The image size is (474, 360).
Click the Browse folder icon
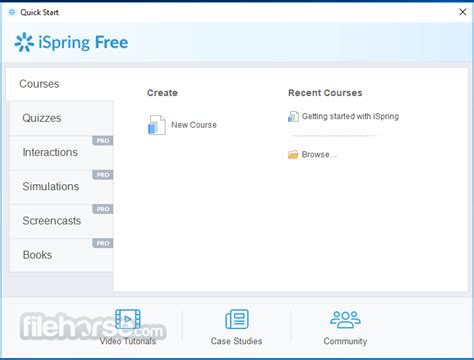tap(293, 154)
